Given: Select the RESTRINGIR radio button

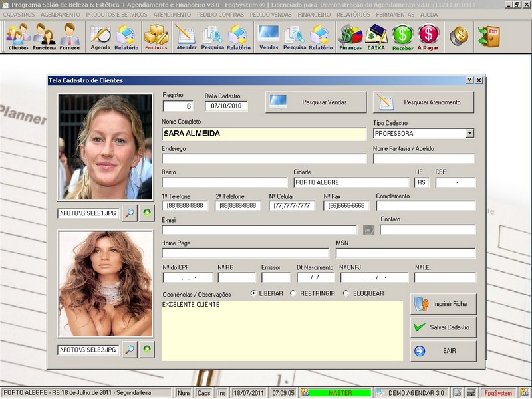Looking at the screenshot, I should 293,293.
